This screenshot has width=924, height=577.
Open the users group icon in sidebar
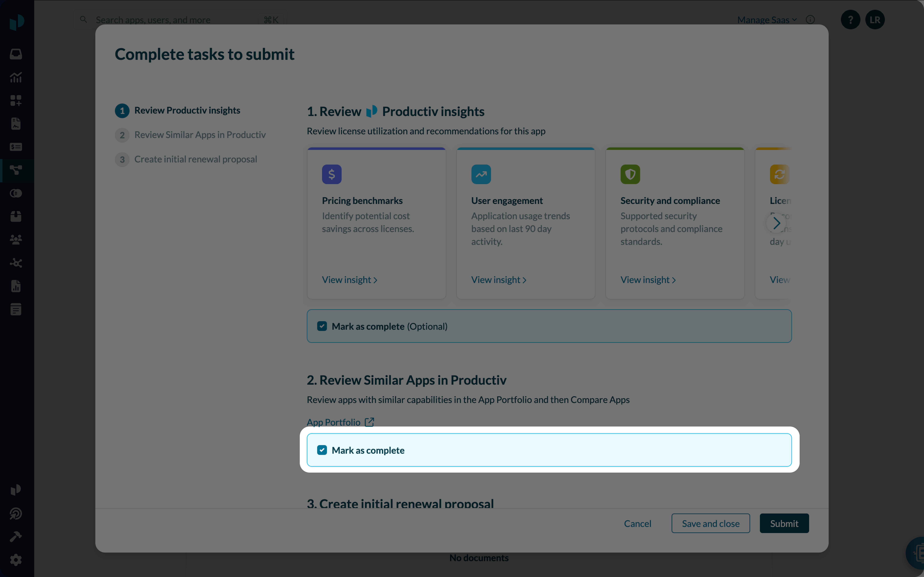tap(16, 240)
